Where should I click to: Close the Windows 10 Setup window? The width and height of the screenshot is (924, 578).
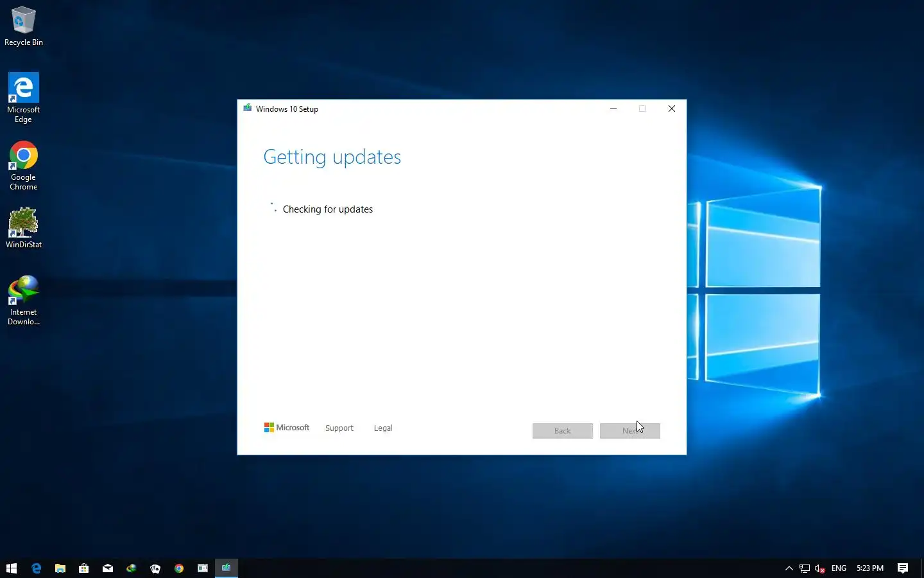[672, 109]
